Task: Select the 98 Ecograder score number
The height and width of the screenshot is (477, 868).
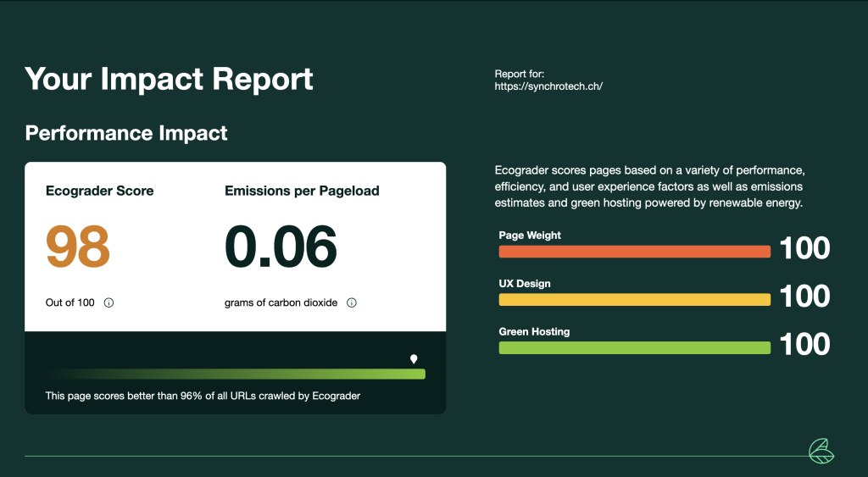Action: 78,247
